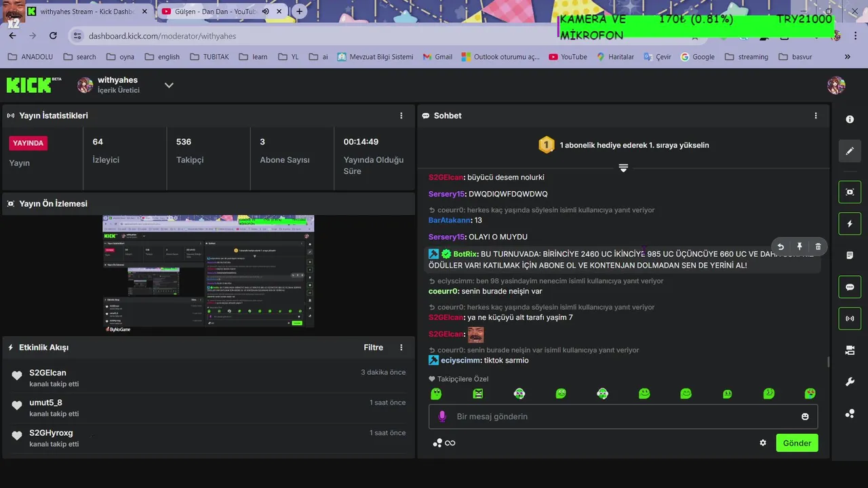Expand the withyahes channel dropdown chevron

pos(169,85)
